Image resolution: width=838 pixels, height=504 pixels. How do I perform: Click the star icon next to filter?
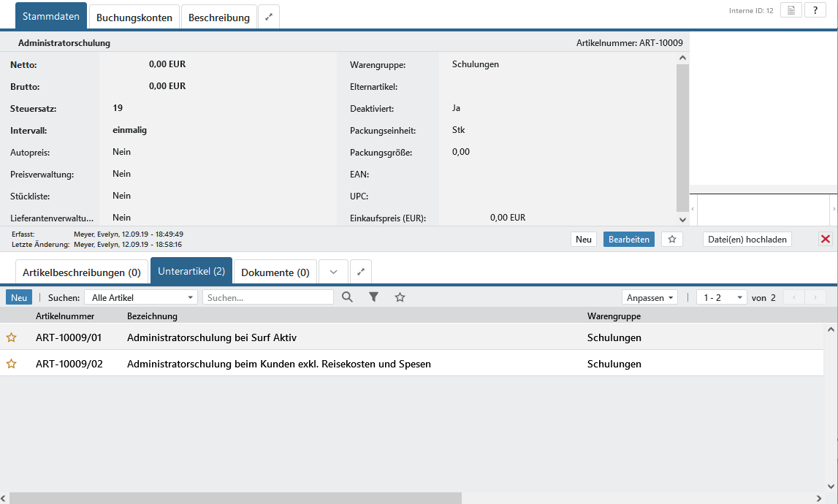pyautogui.click(x=400, y=297)
